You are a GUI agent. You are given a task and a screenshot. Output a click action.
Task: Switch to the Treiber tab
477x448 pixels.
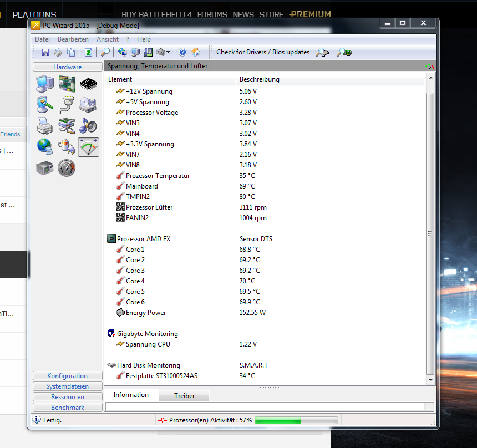(x=184, y=396)
